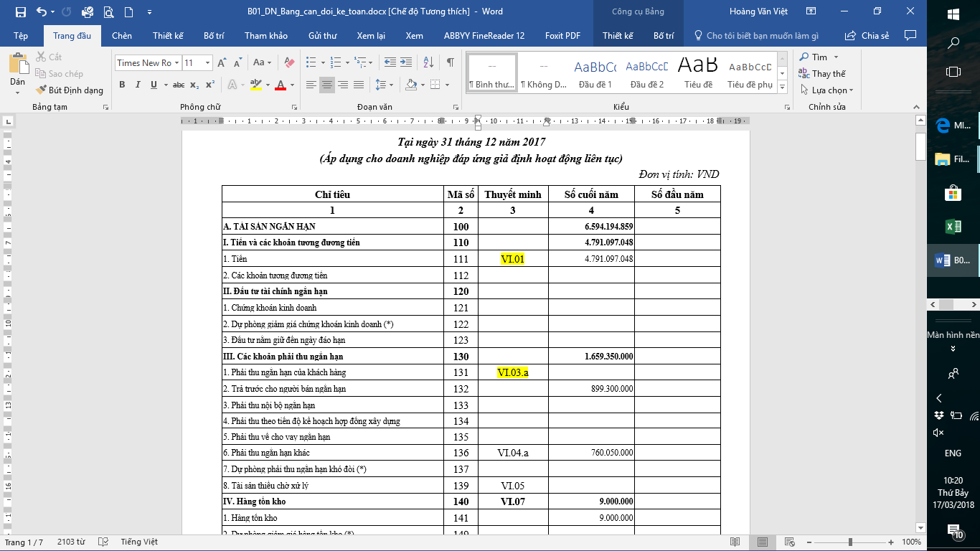Viewport: 980px width, 551px height.
Task: Align text to the left
Action: click(x=311, y=85)
